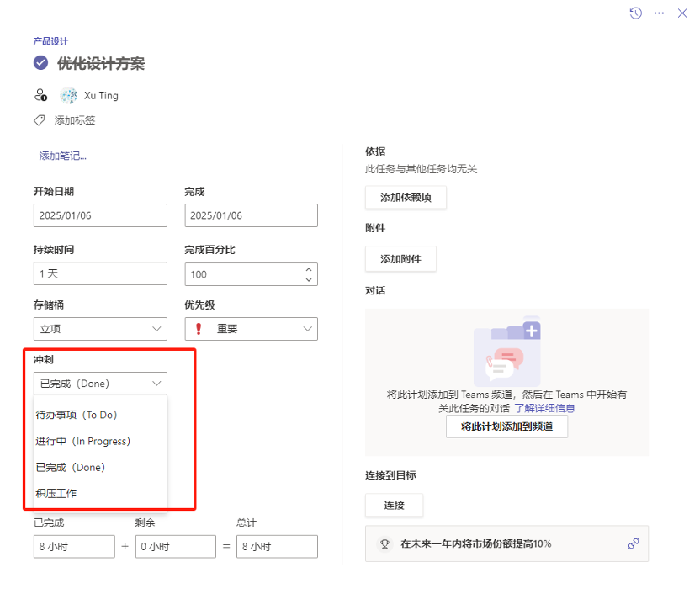Viewport: 700px width, 599px height.
Task: Toggle the task completion check circle
Action: click(40, 63)
